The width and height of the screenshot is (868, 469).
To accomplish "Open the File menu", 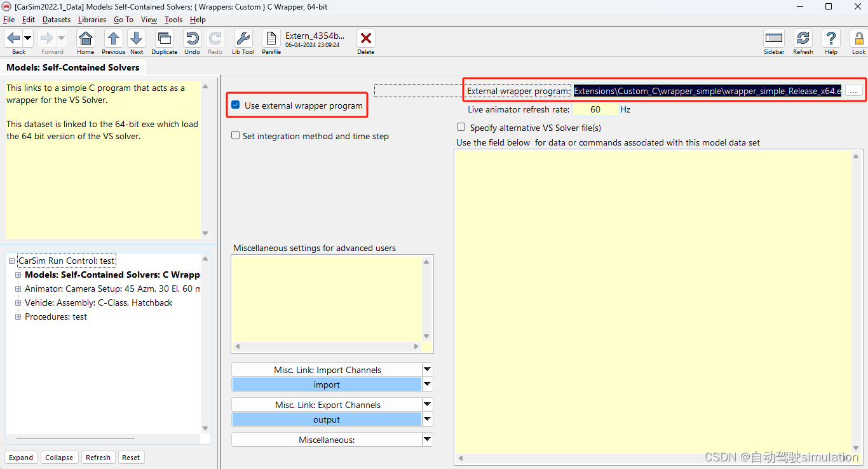I will pos(9,20).
